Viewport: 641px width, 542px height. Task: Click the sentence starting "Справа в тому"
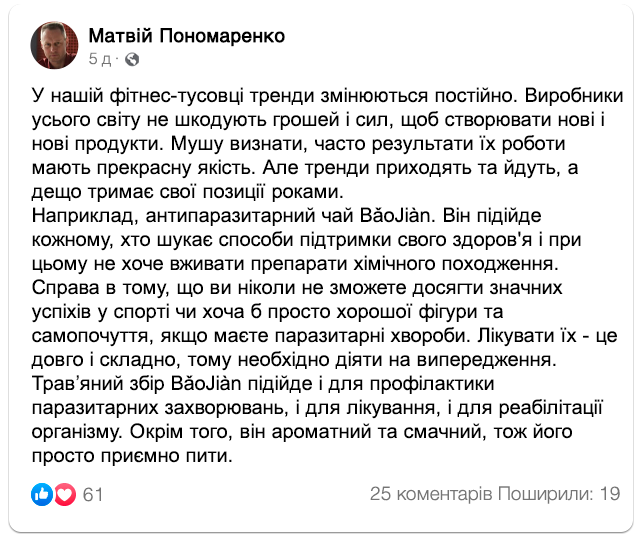[150, 288]
